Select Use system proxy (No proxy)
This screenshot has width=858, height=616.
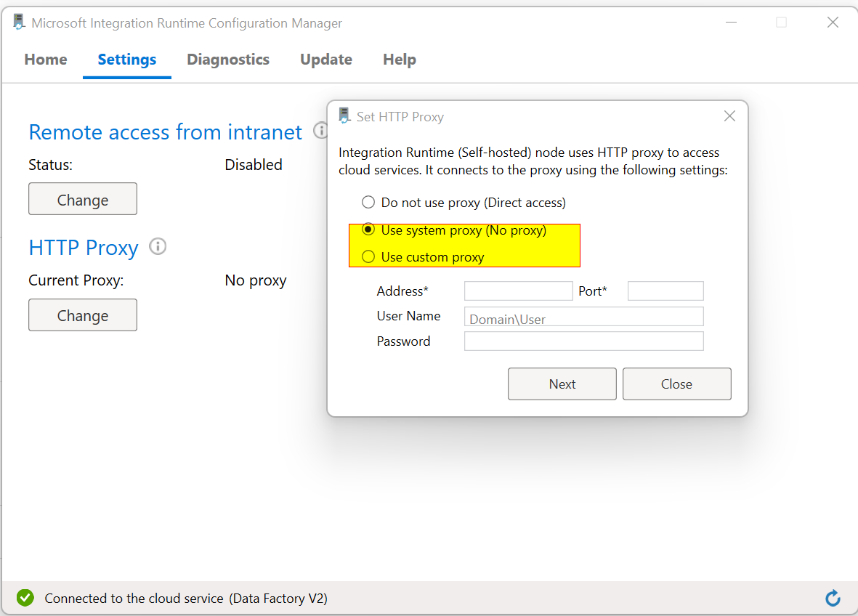coord(368,229)
